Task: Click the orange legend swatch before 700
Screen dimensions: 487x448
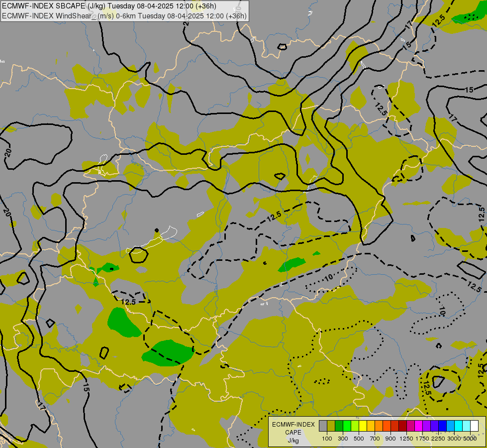Action: pyautogui.click(x=379, y=426)
